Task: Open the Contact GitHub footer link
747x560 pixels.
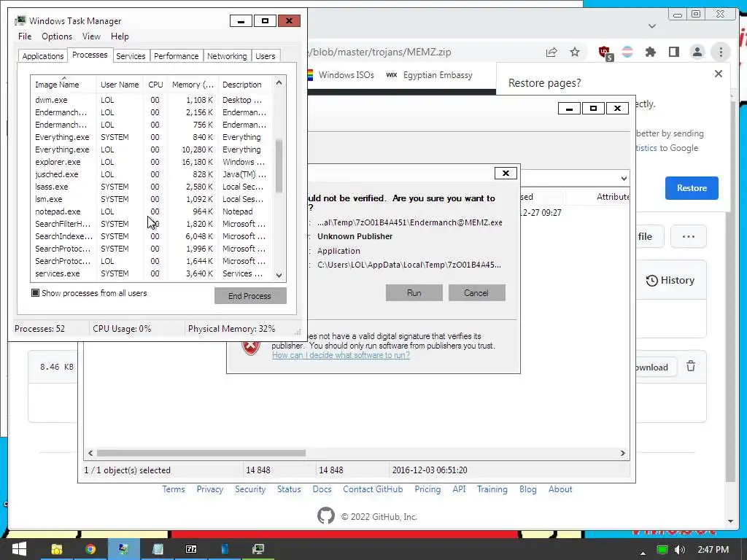Action: 373,489
